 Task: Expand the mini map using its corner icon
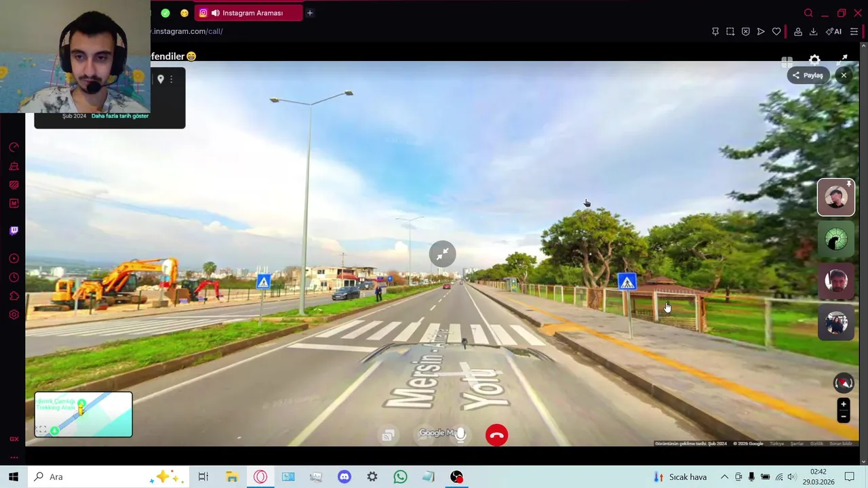tap(42, 430)
